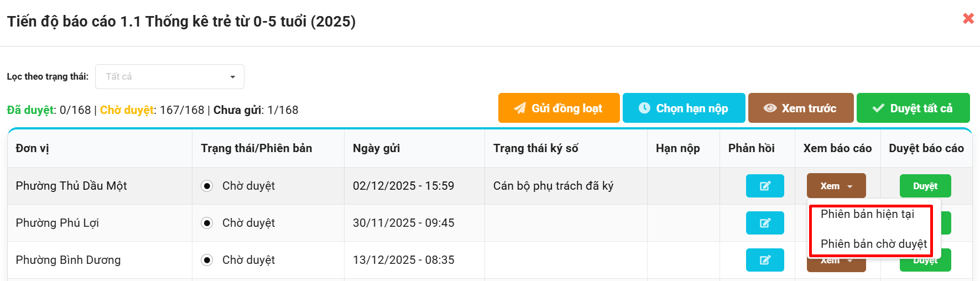
Task: Click feedback edit icon for Phường Phú Lợi
Action: coord(765,223)
